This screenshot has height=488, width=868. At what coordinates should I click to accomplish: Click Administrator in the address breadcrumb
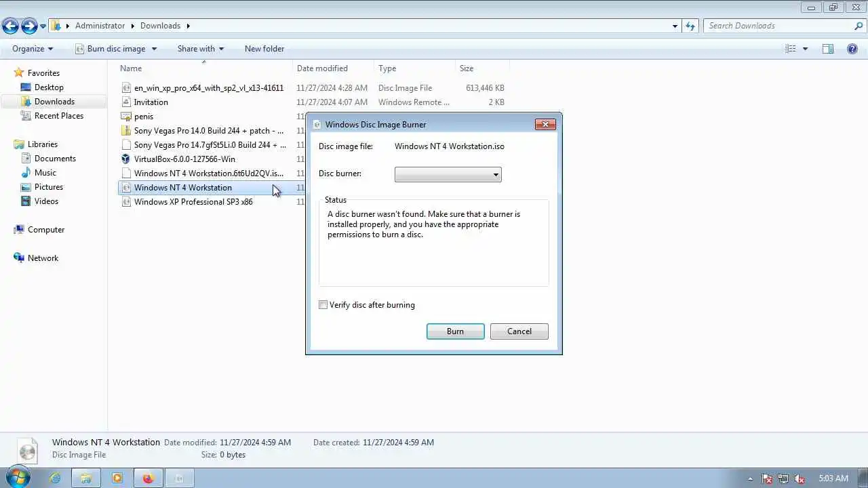(100, 26)
